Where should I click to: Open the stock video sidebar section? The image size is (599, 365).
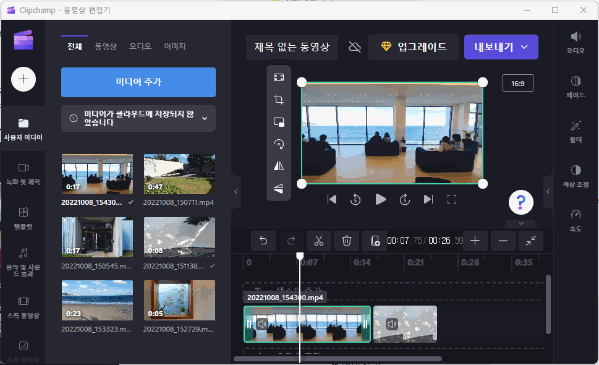pyautogui.click(x=23, y=307)
